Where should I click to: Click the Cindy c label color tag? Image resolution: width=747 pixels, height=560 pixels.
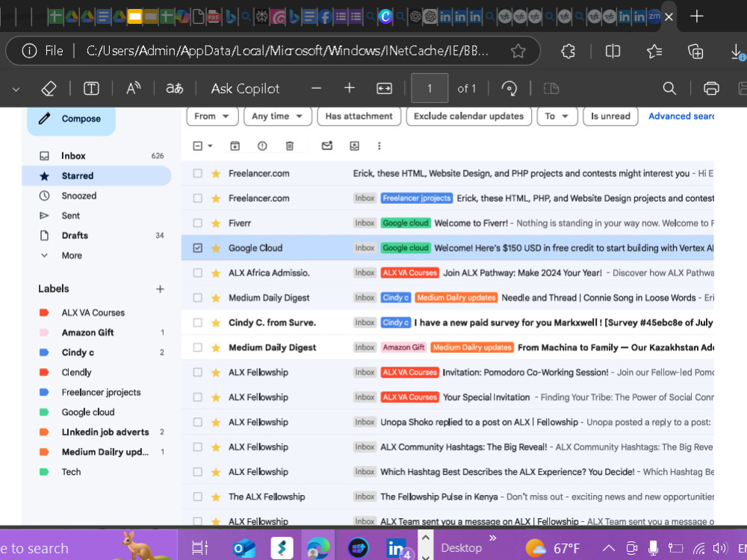44,352
